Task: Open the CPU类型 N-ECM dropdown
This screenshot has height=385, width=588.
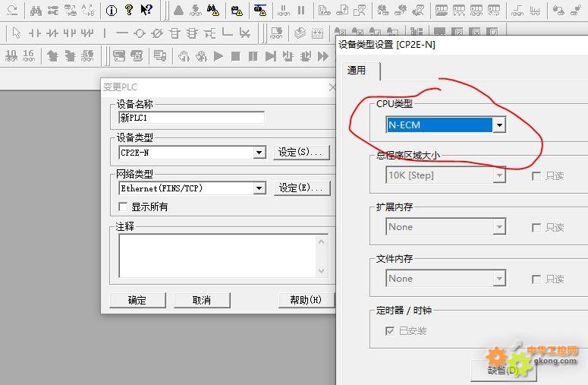Action: pos(499,125)
